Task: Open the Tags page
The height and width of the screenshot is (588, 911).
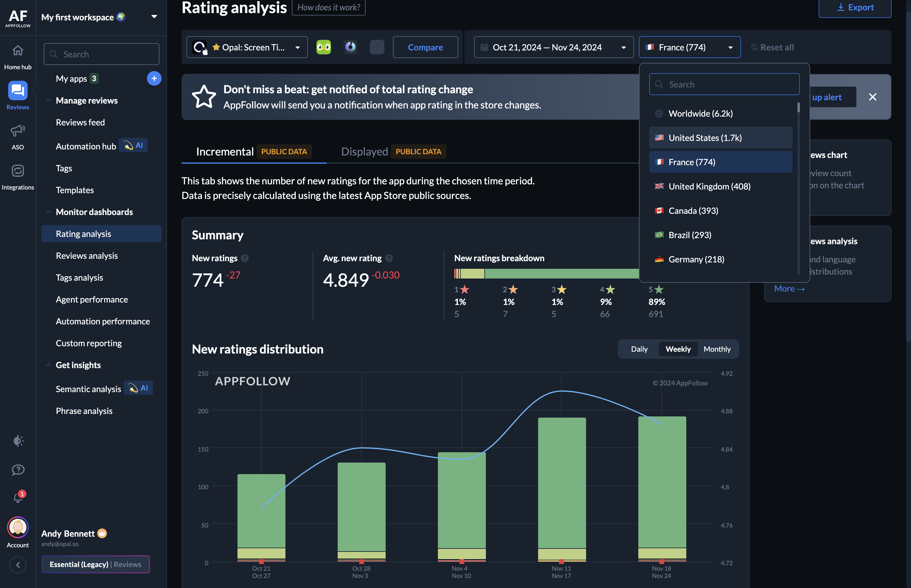Action: 64,168
